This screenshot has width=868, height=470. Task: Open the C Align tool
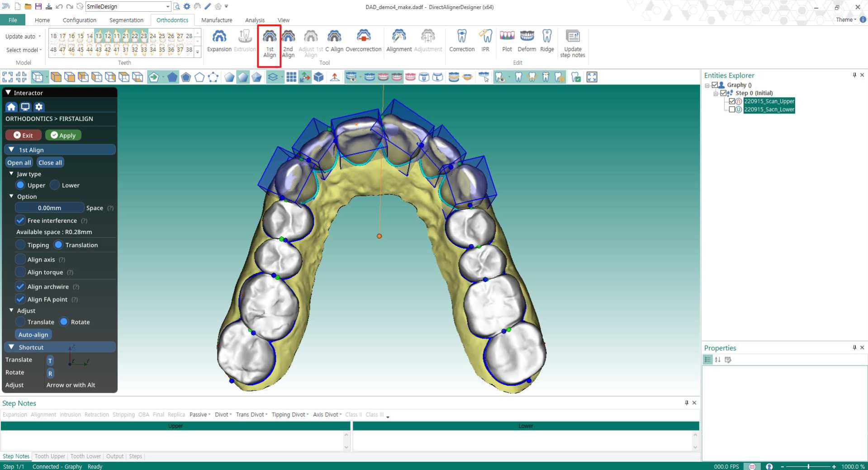click(334, 37)
